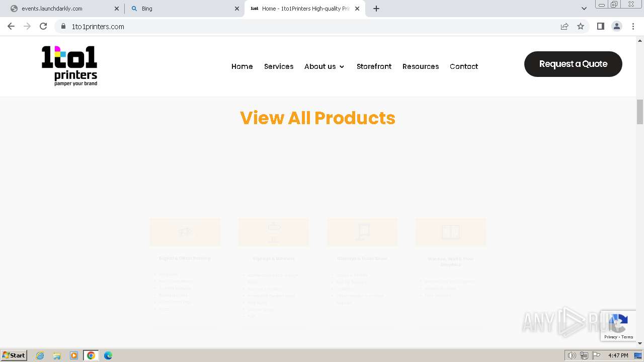Open the Chrome three-dot menu
Image resolution: width=644 pixels, height=362 pixels.
pyautogui.click(x=633, y=26)
